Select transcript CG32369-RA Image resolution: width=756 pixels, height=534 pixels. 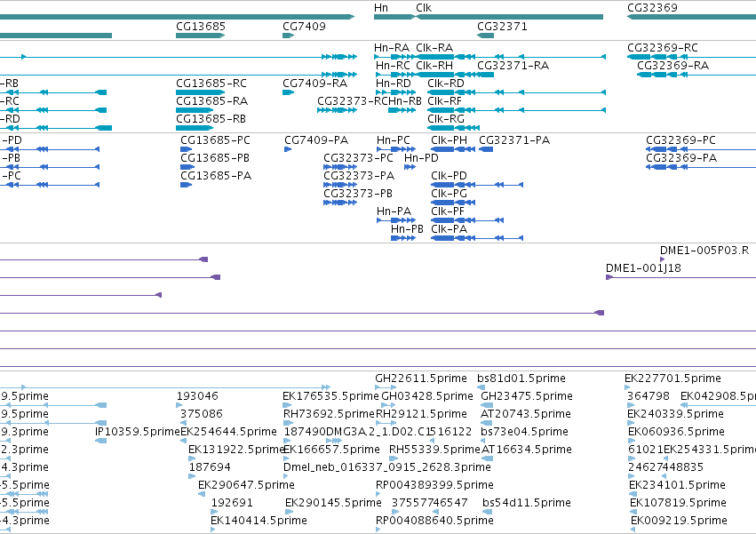(673, 66)
